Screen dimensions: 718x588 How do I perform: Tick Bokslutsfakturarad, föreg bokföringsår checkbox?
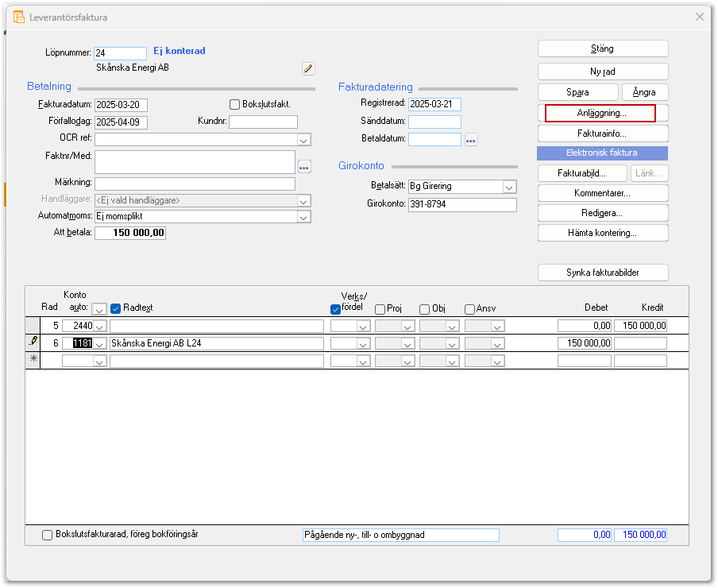[x=47, y=535]
